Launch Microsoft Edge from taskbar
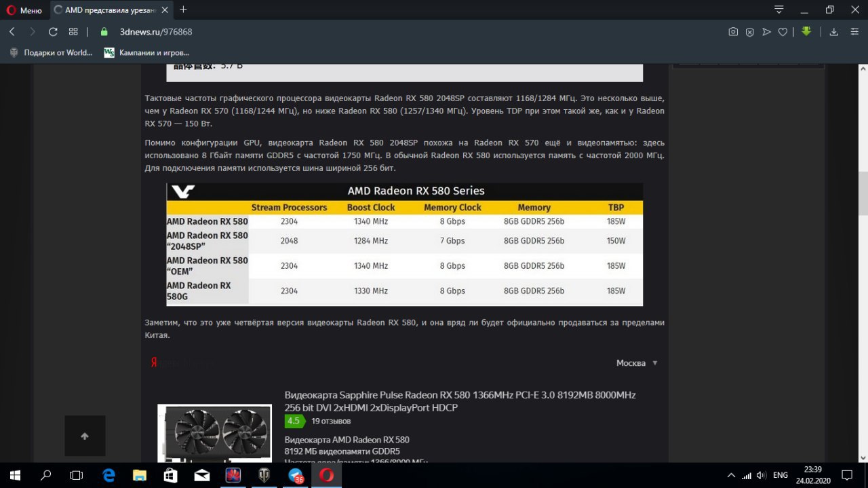This screenshot has width=868, height=488. tap(108, 475)
